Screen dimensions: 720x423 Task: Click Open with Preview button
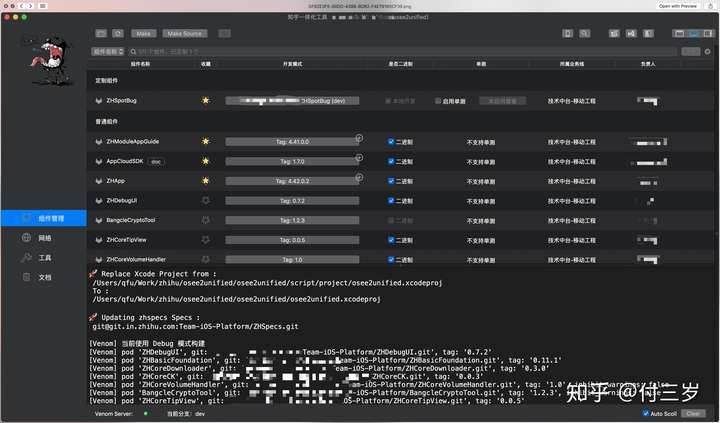coord(677,6)
